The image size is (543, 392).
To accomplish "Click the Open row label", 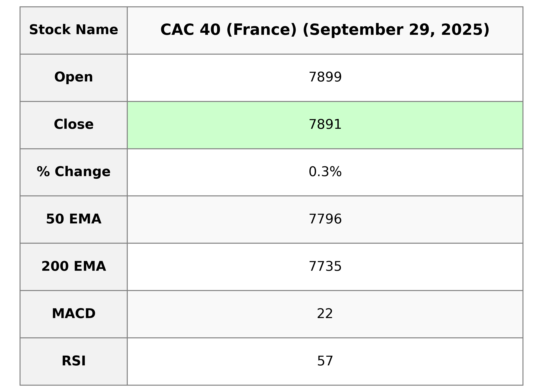I will coord(74,77).
